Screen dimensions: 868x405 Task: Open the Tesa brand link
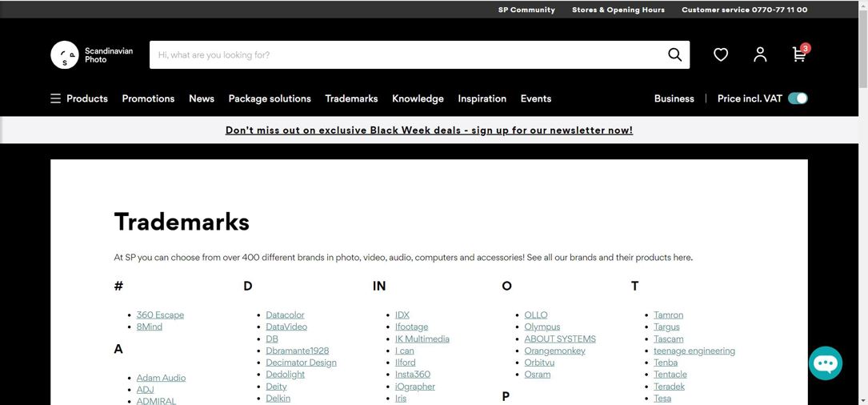(x=662, y=399)
